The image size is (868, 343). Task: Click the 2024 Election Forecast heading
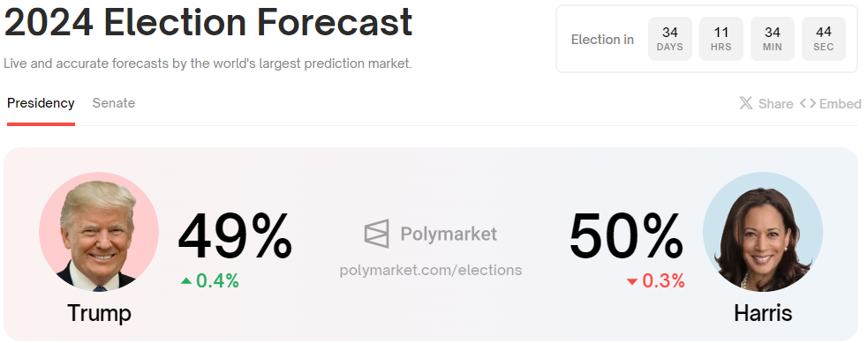[x=208, y=22]
